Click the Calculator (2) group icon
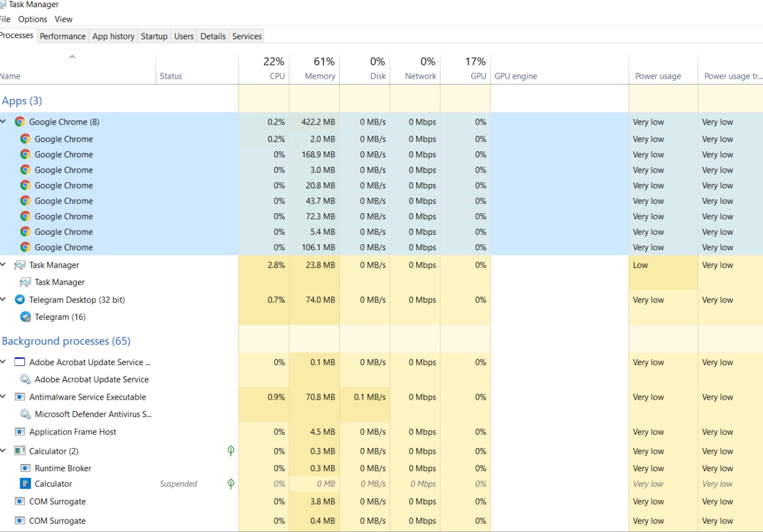This screenshot has height=532, width=763. tap(20, 451)
